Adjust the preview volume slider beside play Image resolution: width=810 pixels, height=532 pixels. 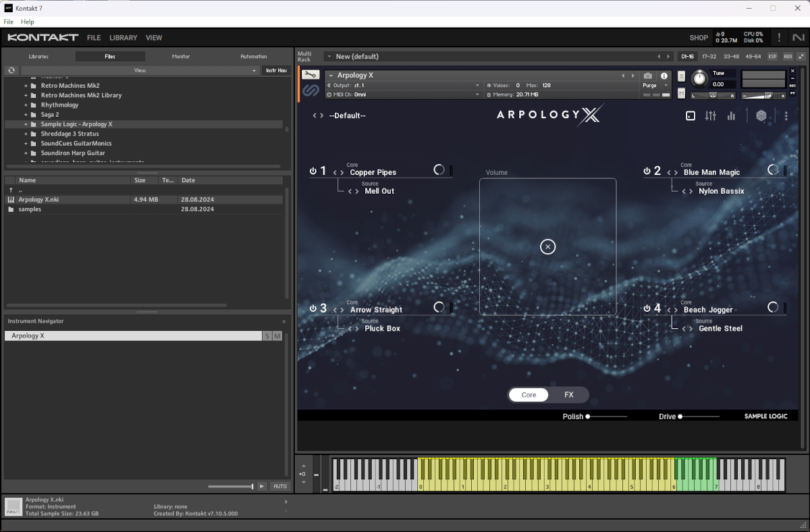point(231,486)
